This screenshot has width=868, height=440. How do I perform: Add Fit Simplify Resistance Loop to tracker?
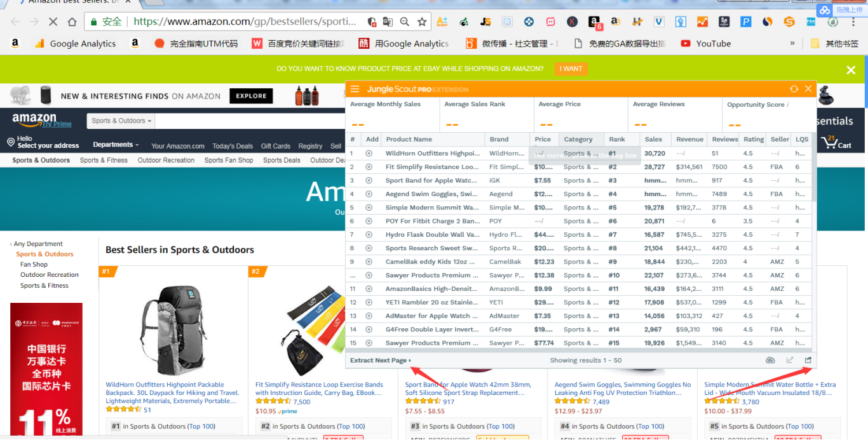tap(369, 167)
